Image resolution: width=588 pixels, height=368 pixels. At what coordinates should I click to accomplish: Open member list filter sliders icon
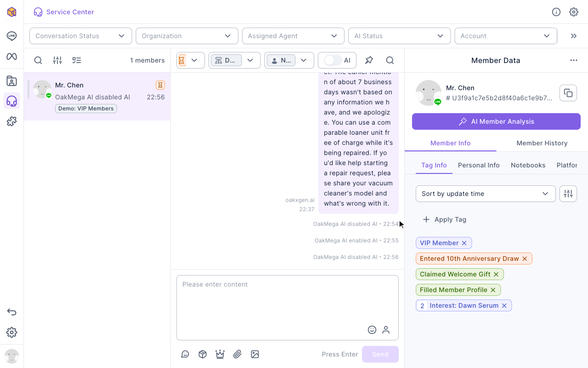57,60
